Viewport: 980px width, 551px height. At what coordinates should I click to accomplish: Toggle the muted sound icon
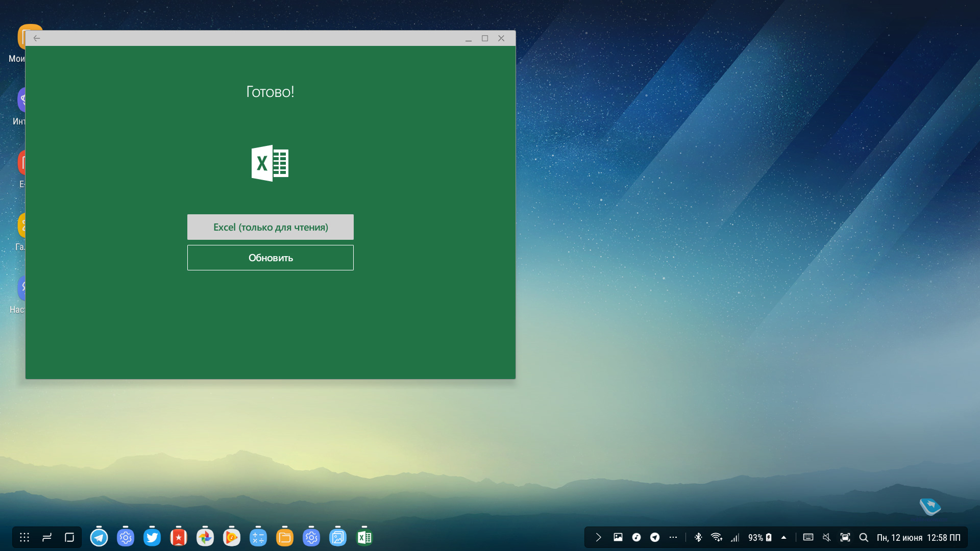coord(827,537)
